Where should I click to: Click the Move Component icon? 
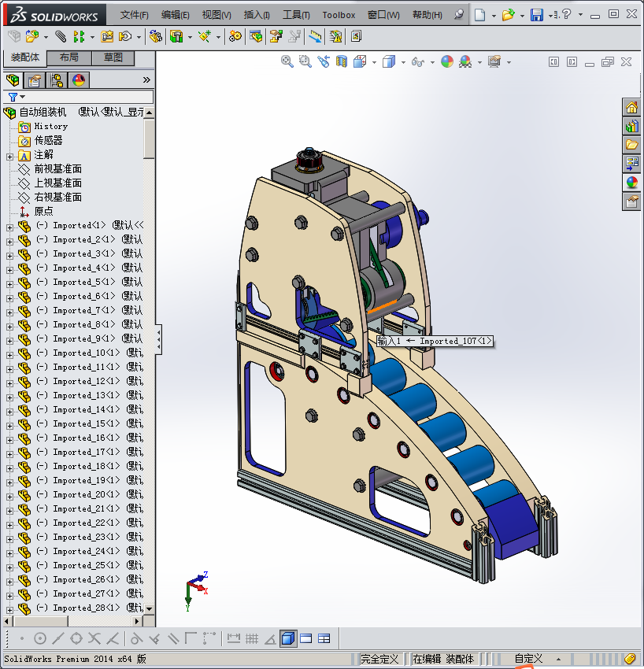[125, 37]
